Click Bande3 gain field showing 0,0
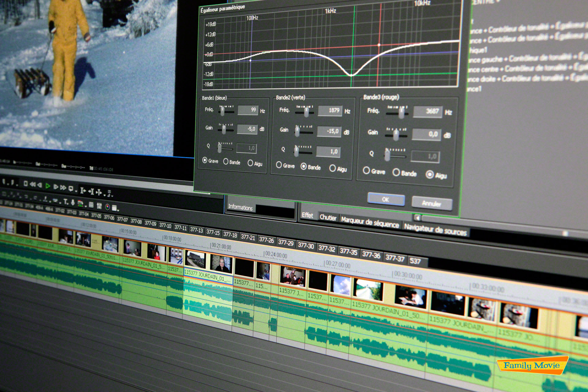 427,134
